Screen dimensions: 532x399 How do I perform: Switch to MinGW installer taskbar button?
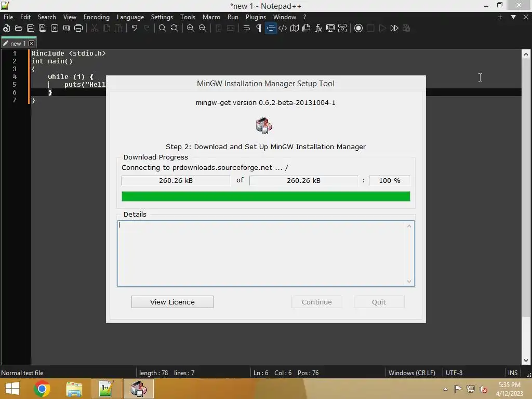click(x=139, y=389)
